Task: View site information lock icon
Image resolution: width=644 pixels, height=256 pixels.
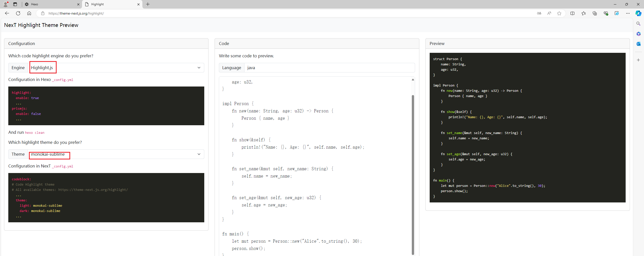Action: [43, 13]
